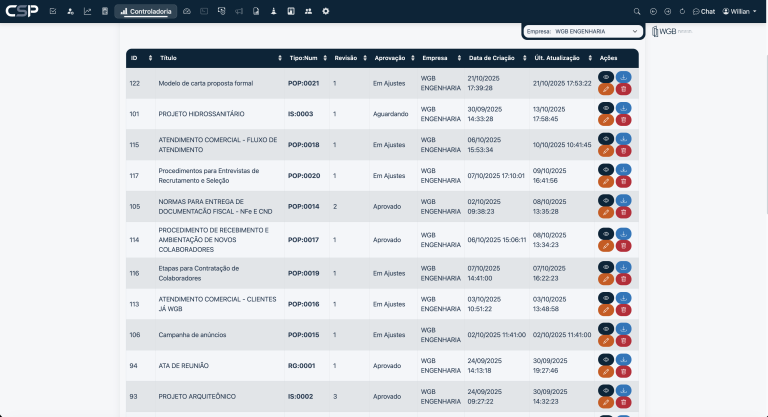
Task: Click the Campanha de anúncios title
Action: (x=192, y=335)
